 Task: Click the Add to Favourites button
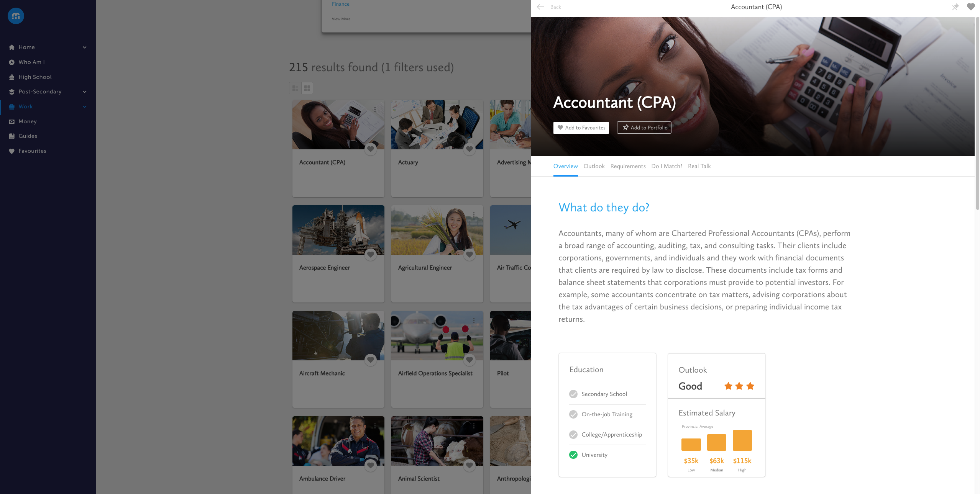point(581,128)
